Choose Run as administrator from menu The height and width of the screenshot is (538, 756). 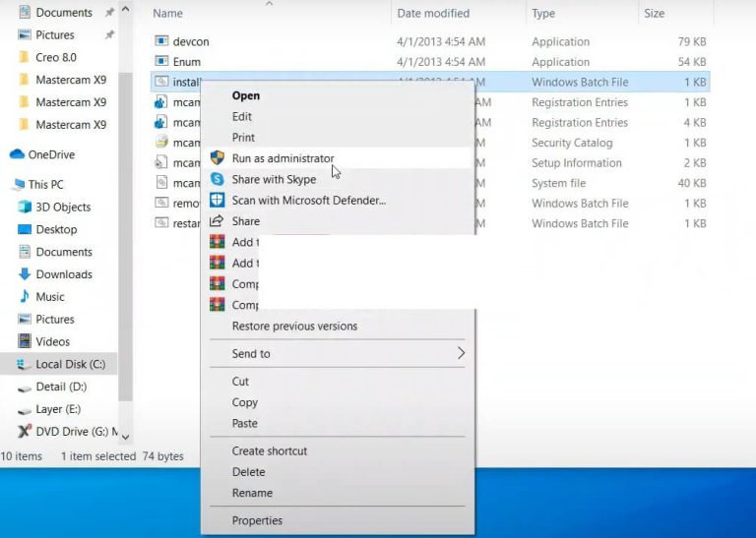[x=283, y=158]
